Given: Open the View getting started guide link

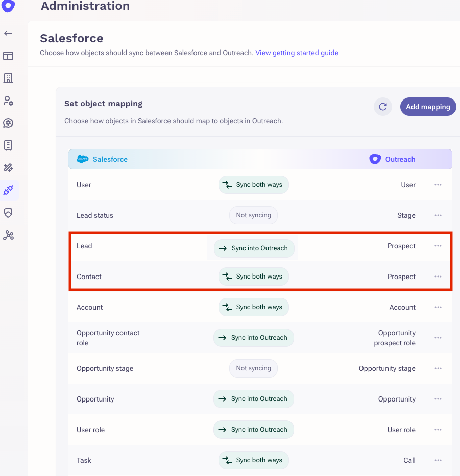Looking at the screenshot, I should click(x=297, y=53).
